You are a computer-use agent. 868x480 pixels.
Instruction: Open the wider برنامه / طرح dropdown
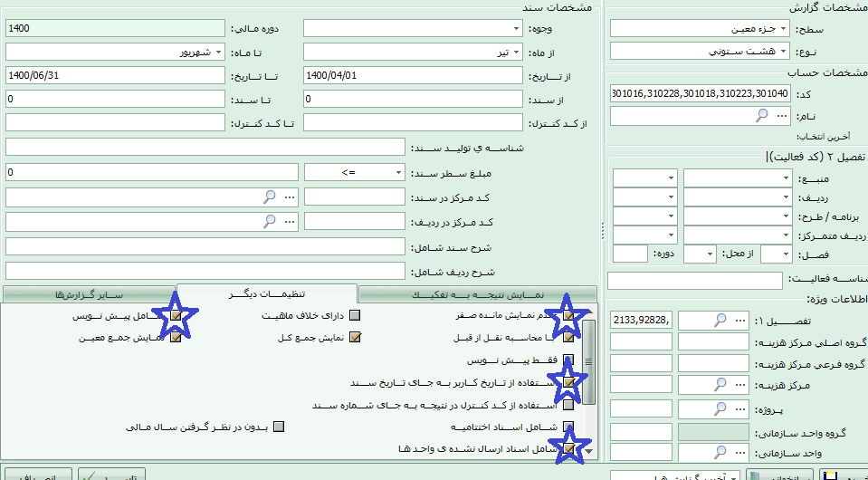[738, 216]
